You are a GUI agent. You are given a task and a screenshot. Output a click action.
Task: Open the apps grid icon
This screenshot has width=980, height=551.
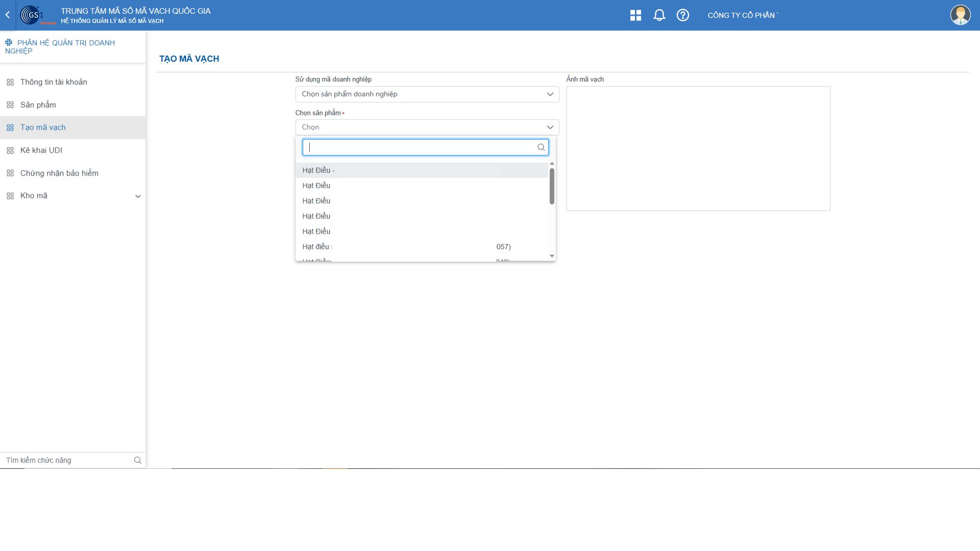635,15
